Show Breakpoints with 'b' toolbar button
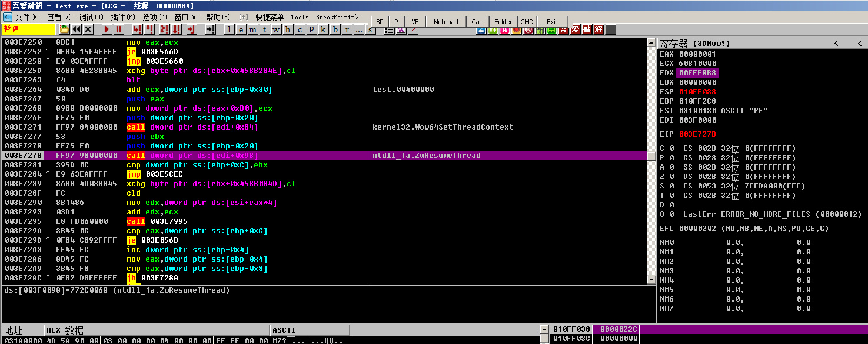This screenshot has height=344, width=868. [x=334, y=29]
